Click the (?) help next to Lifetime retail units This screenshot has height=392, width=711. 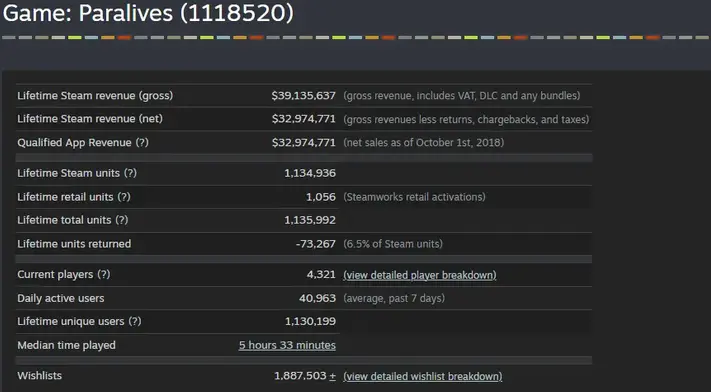124,197
